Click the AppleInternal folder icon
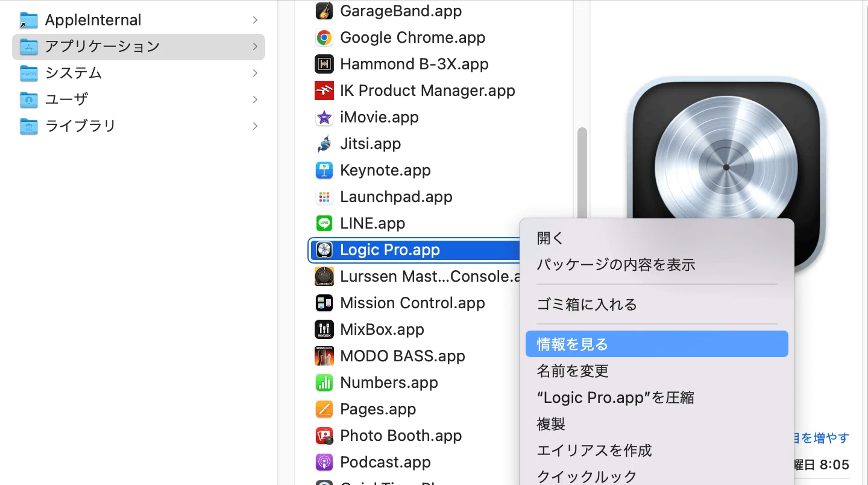868x485 pixels. [29, 20]
